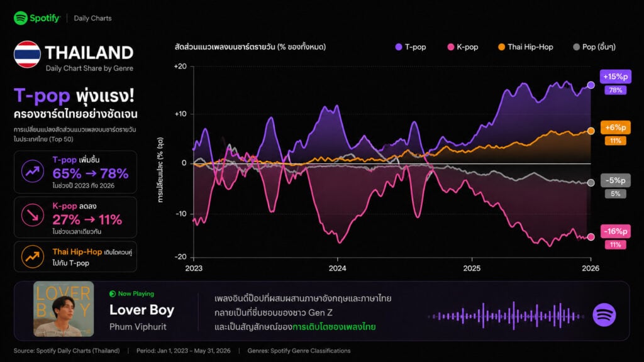The height and width of the screenshot is (362, 644).
Task: Click the Thai Hip-Hop legend label
Action: 530,47
